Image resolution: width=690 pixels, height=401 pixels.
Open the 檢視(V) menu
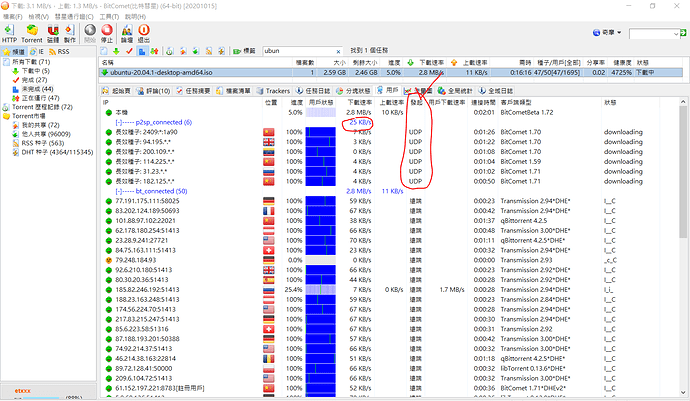tap(38, 16)
